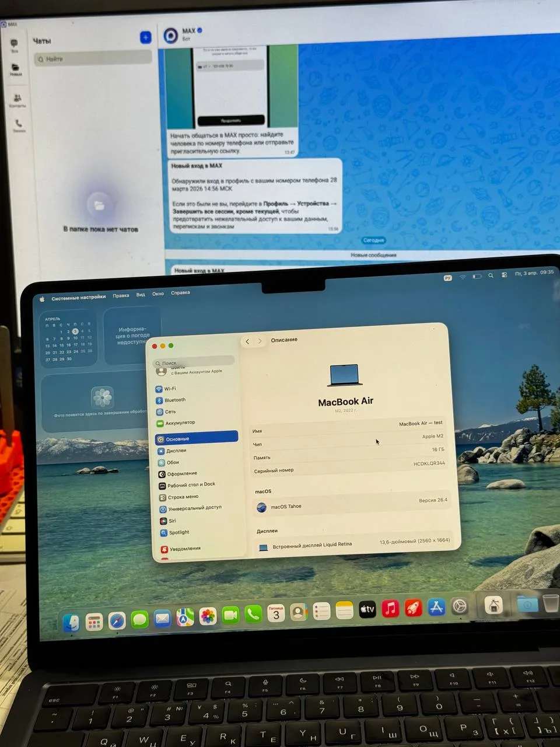Click the MacBook Air — test name value

point(421,423)
